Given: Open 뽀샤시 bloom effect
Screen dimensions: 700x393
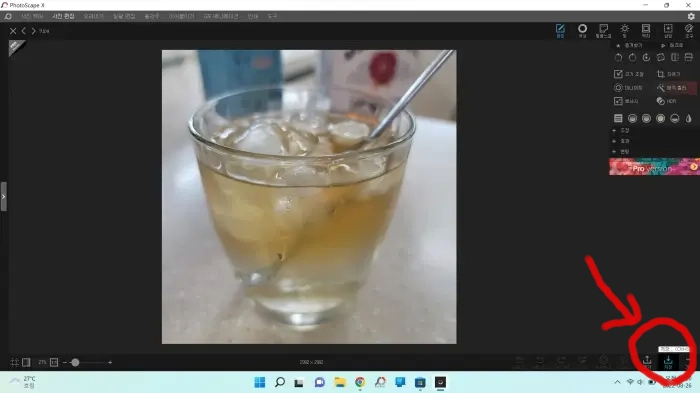Looking at the screenshot, I should (x=626, y=101).
